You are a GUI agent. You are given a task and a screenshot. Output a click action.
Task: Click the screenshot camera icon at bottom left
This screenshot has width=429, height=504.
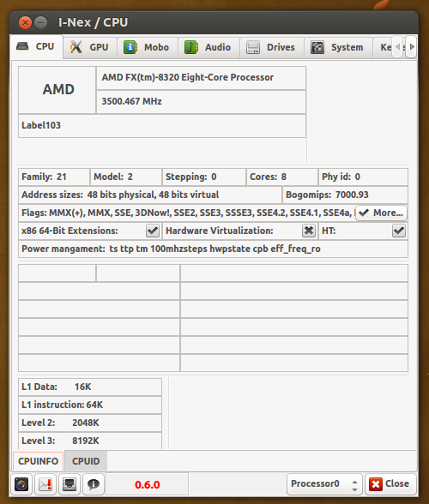click(x=21, y=484)
